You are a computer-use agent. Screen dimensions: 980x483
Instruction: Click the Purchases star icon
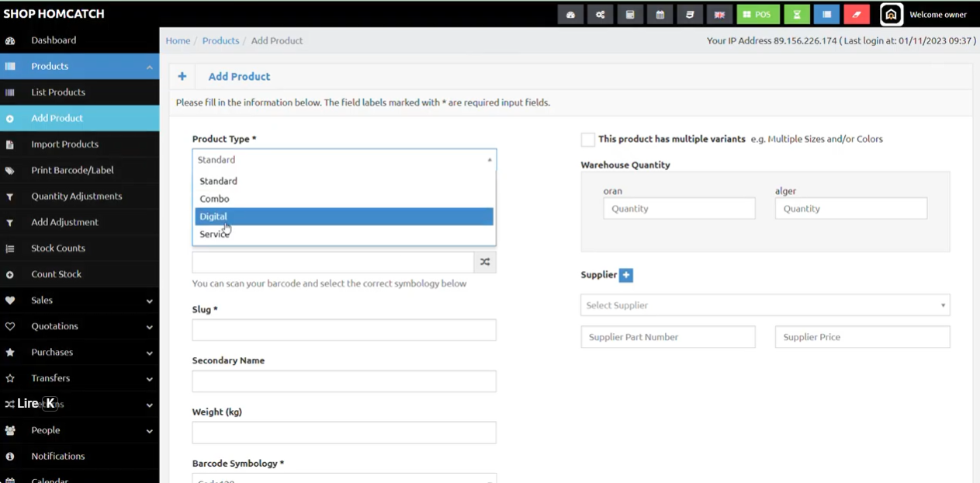point(10,353)
